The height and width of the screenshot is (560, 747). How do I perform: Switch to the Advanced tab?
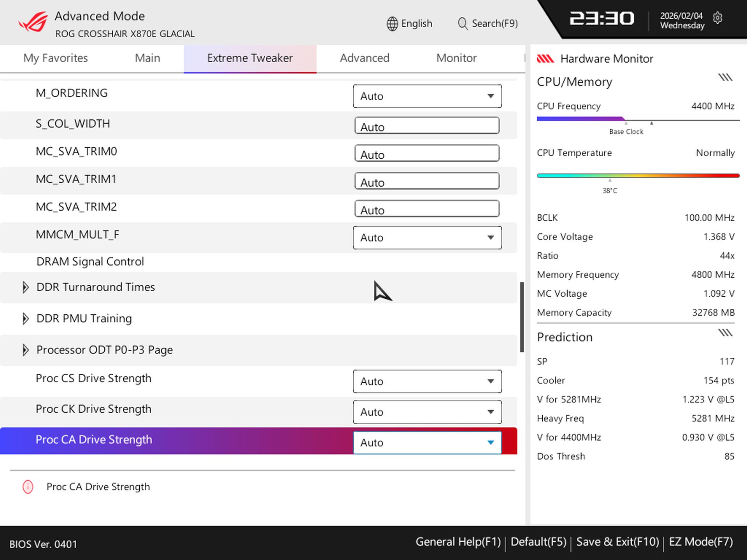tap(364, 58)
